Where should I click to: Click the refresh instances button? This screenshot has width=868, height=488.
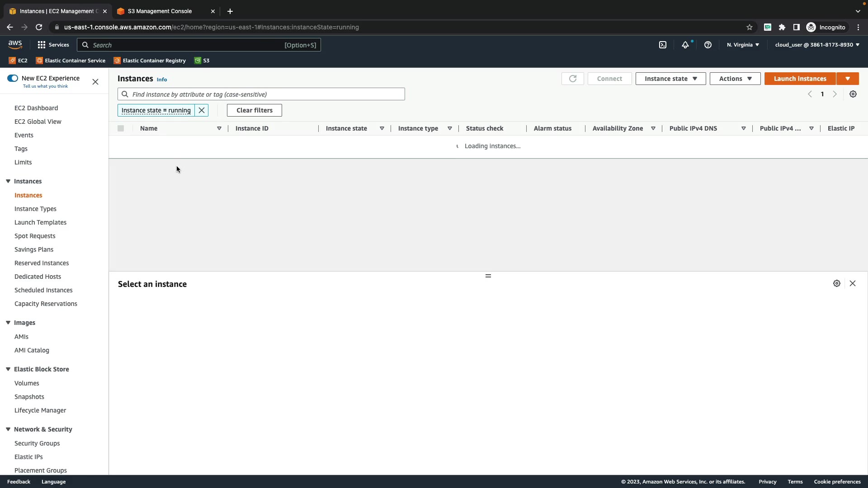pyautogui.click(x=573, y=79)
